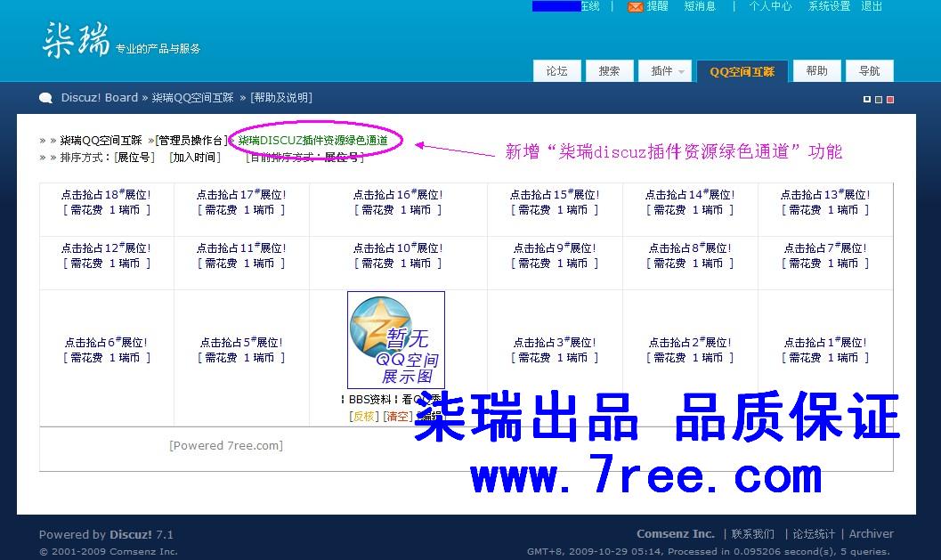
Task: Click the [Powered 7ree.com] link
Action: click(225, 445)
